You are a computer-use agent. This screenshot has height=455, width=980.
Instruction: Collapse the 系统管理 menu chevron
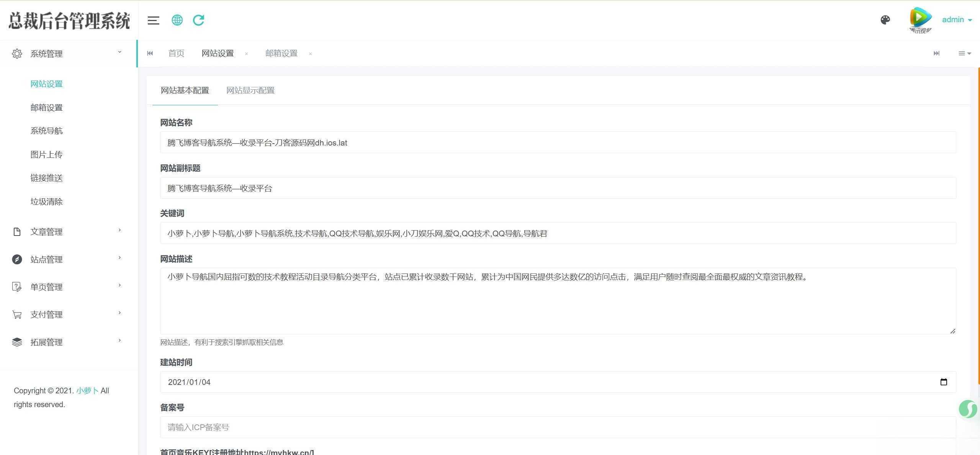pyautogui.click(x=119, y=52)
